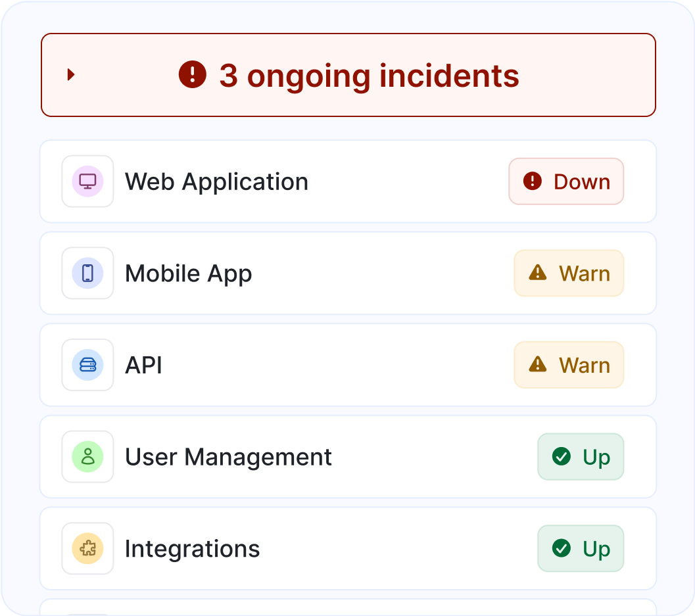Image resolution: width=695 pixels, height=616 pixels.
Task: Expand the 3 ongoing incidents banner
Action: [x=348, y=74]
